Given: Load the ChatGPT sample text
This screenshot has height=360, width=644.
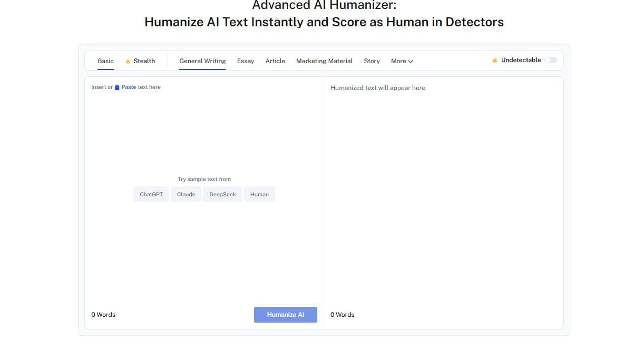Looking at the screenshot, I should point(151,194).
